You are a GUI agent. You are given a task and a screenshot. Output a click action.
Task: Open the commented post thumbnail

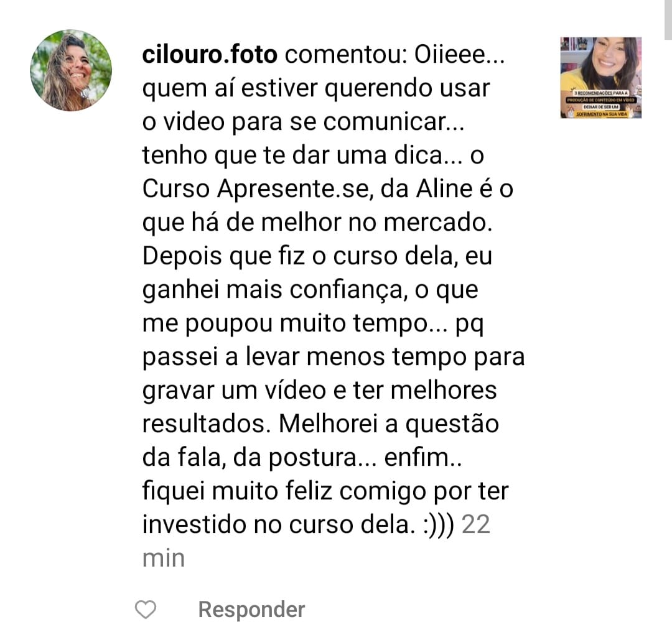(x=601, y=78)
